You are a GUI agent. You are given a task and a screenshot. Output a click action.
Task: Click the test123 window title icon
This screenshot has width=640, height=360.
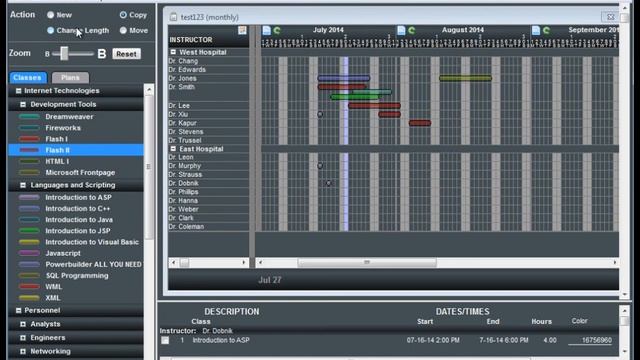point(173,17)
